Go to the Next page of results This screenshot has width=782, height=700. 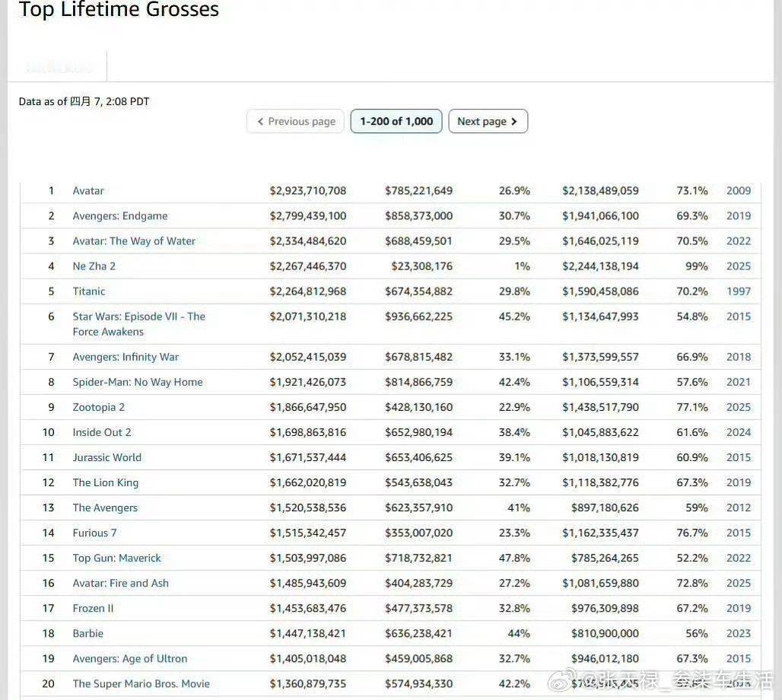click(488, 121)
